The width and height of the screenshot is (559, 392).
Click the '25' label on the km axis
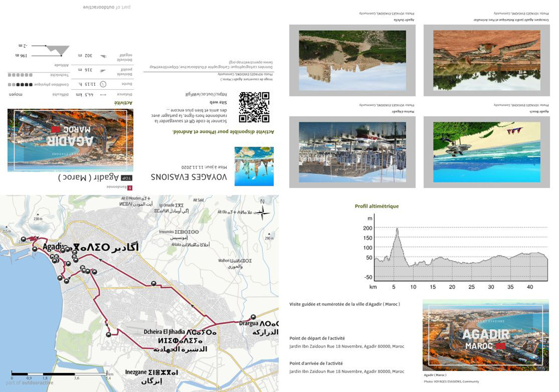coord(471,287)
